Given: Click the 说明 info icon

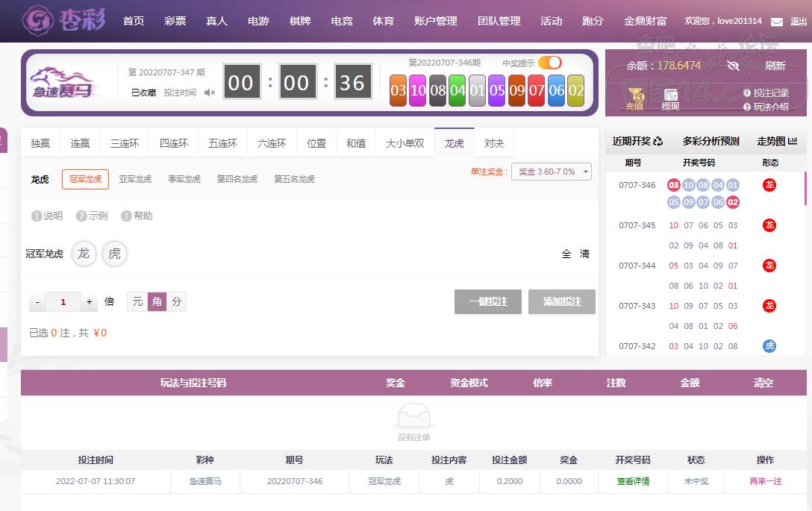Looking at the screenshot, I should [37, 216].
